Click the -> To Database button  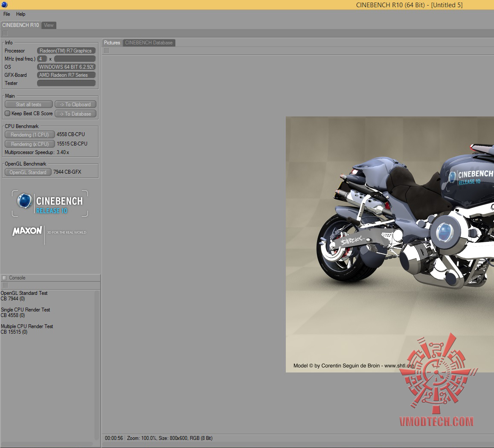pyautogui.click(x=76, y=114)
